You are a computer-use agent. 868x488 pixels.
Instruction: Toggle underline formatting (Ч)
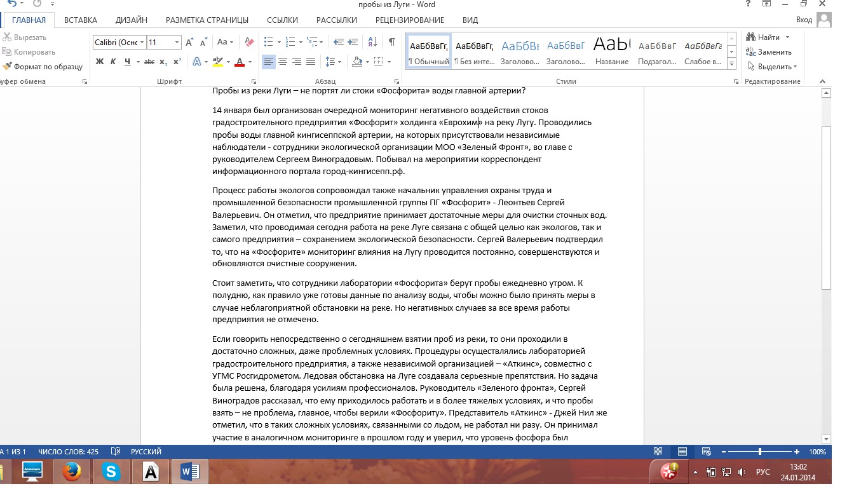128,62
